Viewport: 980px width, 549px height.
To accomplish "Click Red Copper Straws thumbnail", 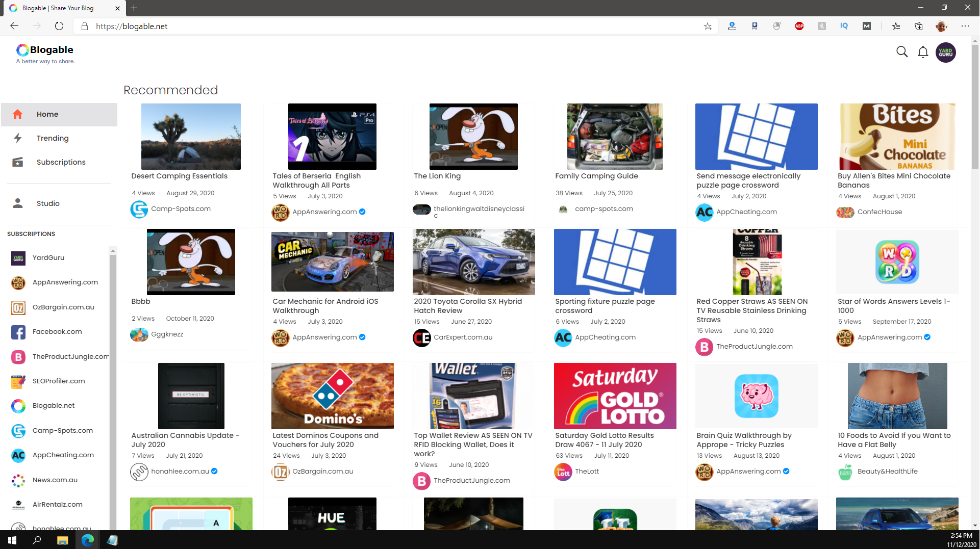I will pyautogui.click(x=757, y=262).
